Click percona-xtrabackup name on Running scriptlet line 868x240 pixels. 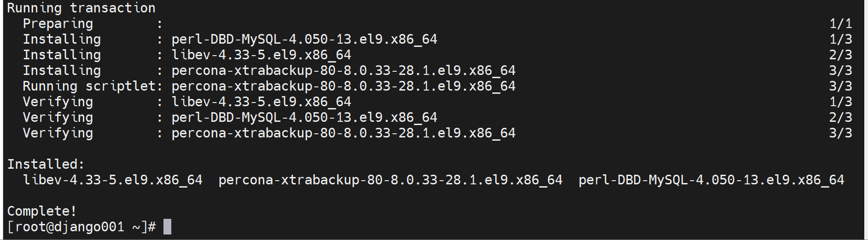[x=343, y=86]
